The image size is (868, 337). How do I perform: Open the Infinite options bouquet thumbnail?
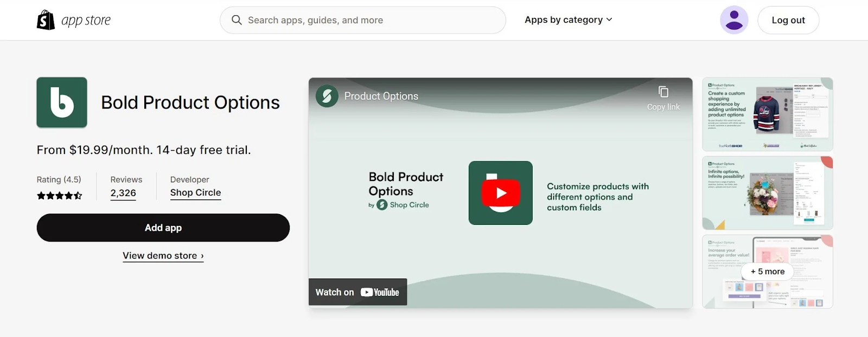[768, 193]
